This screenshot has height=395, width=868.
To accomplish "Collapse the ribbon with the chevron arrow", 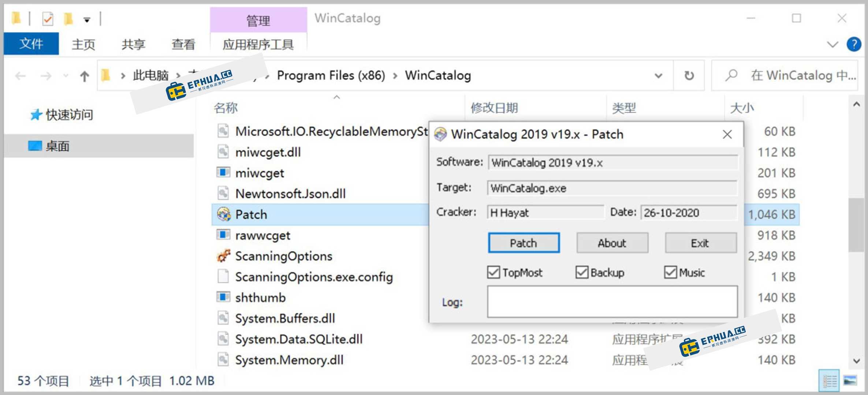I will point(832,44).
